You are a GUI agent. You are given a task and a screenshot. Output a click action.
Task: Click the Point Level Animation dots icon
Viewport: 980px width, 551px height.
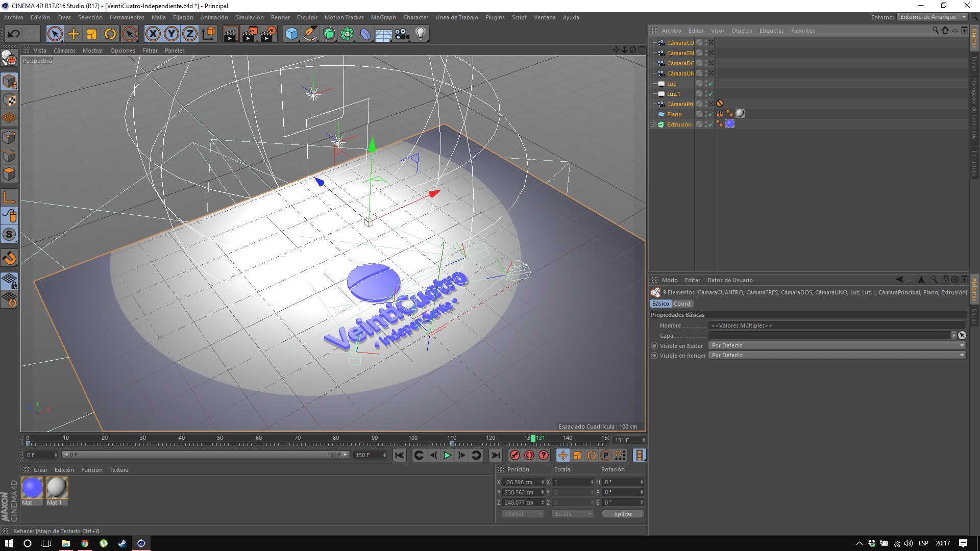(620, 455)
